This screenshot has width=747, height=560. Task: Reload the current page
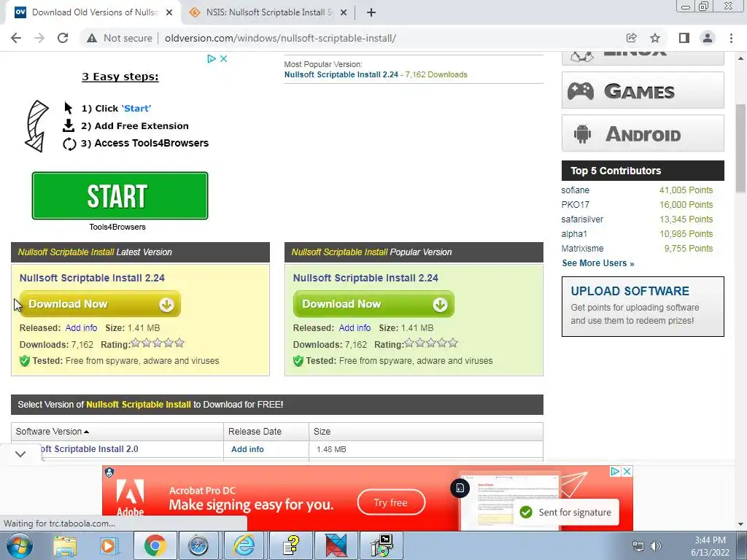click(x=63, y=38)
